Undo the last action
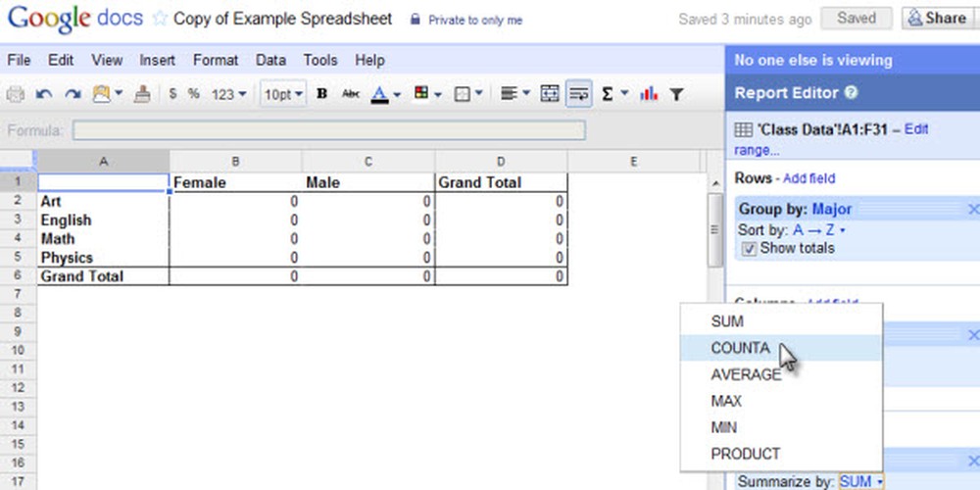The width and height of the screenshot is (980, 490). (x=44, y=94)
